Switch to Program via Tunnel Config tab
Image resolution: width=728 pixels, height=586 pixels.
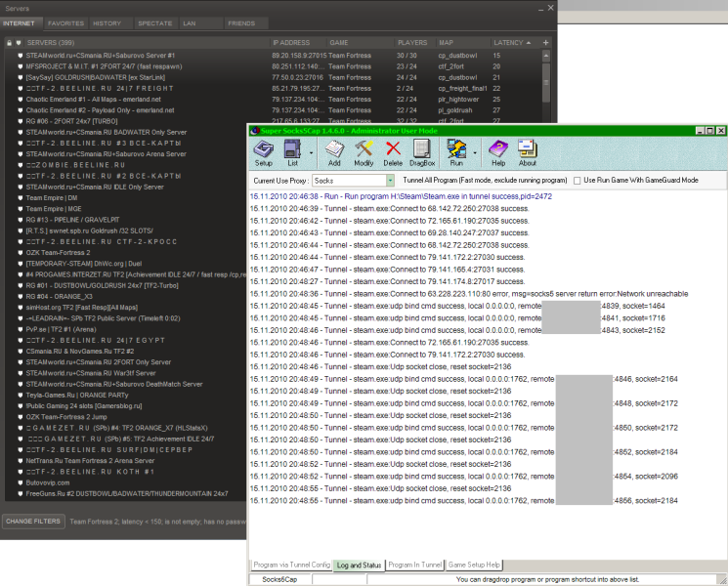pos(291,565)
